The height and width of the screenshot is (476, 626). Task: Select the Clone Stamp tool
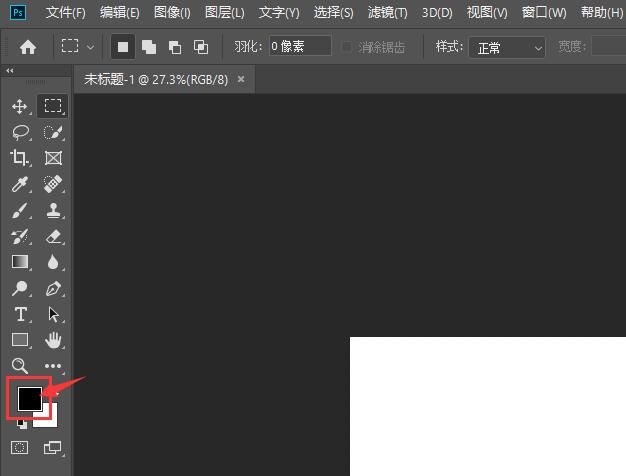click(x=53, y=210)
